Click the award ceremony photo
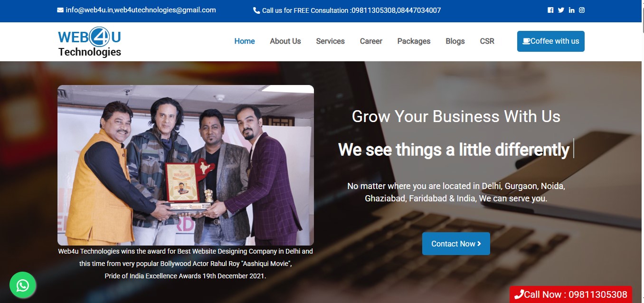Image resolution: width=644 pixels, height=303 pixels. [x=186, y=165]
